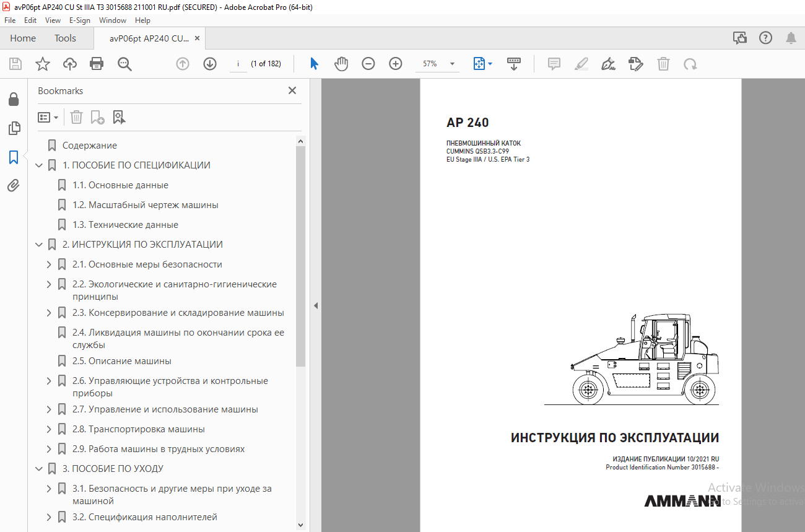Screen dimensions: 805x532
Task: Click find current bookmark icon
Action: 119,117
